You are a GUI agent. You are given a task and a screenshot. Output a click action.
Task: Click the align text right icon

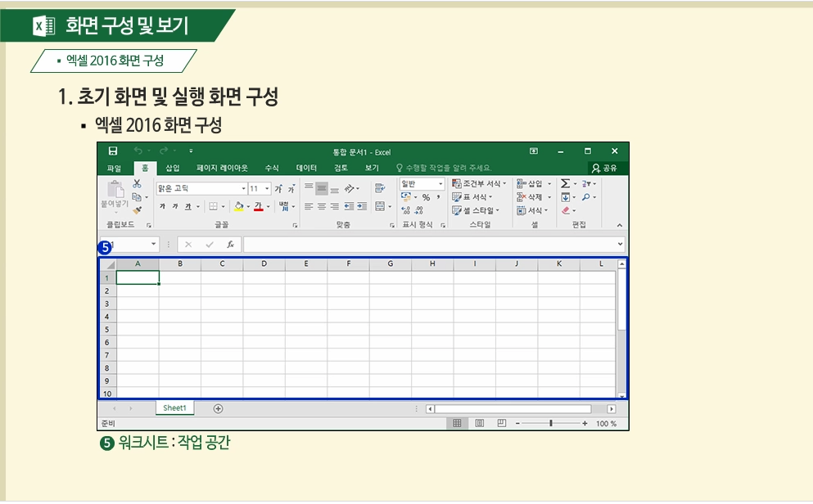334,206
